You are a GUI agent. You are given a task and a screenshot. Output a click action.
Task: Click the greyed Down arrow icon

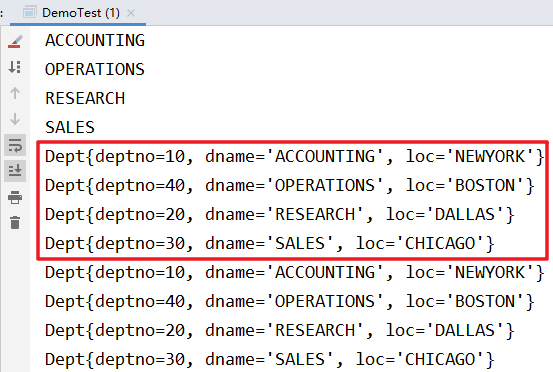click(15, 119)
